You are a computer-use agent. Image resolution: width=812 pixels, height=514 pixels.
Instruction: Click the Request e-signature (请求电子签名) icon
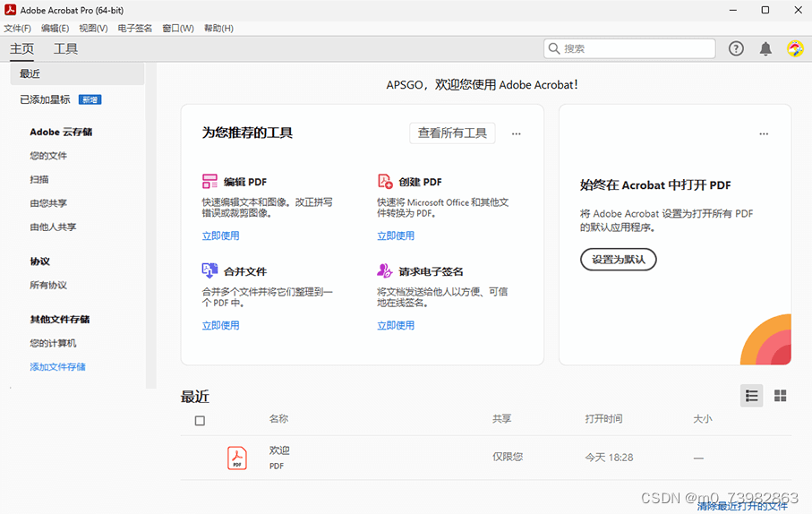(385, 270)
